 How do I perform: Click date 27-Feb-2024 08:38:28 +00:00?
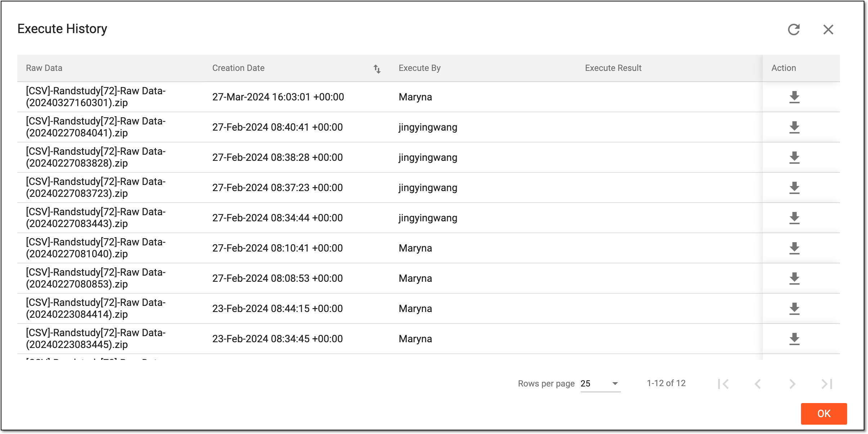277,158
